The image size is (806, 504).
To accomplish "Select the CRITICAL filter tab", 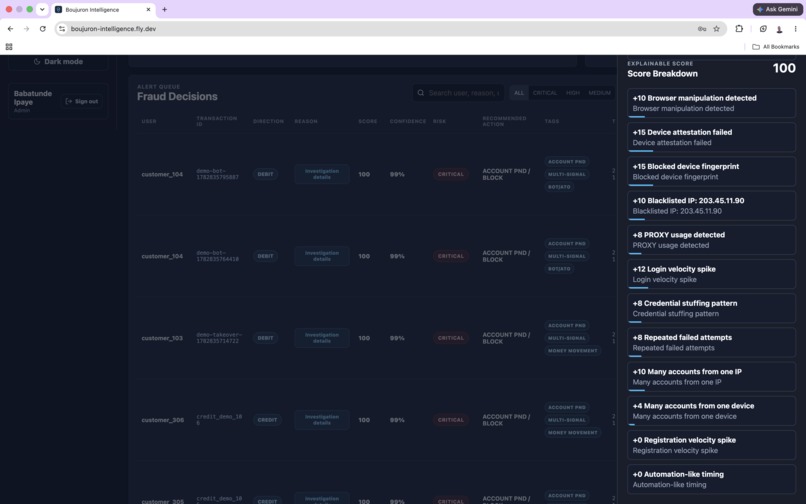I will [x=544, y=93].
